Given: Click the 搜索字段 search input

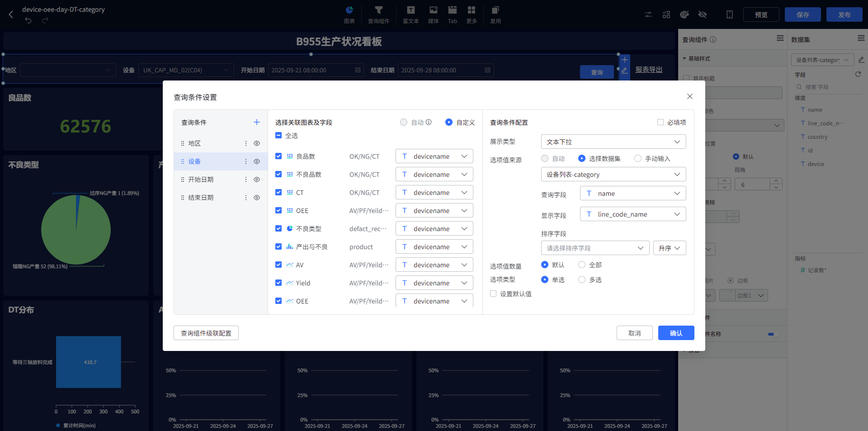Looking at the screenshot, I should tap(829, 87).
